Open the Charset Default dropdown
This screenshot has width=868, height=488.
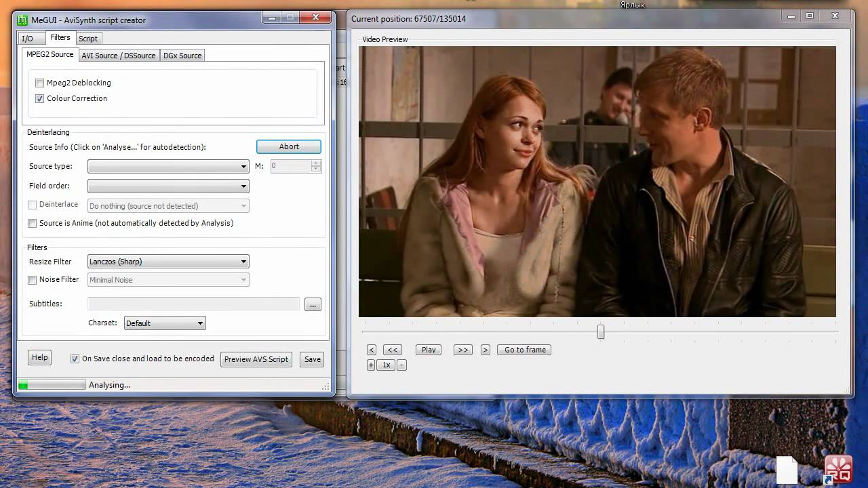[x=165, y=323]
